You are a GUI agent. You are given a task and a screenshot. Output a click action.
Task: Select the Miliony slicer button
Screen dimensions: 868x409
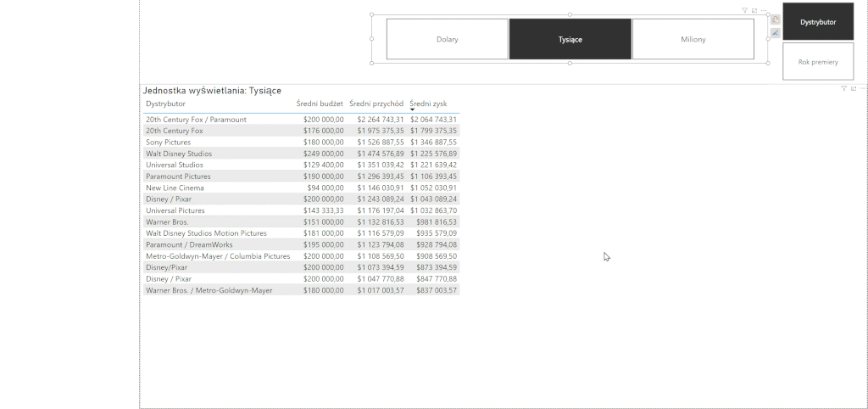pyautogui.click(x=693, y=39)
